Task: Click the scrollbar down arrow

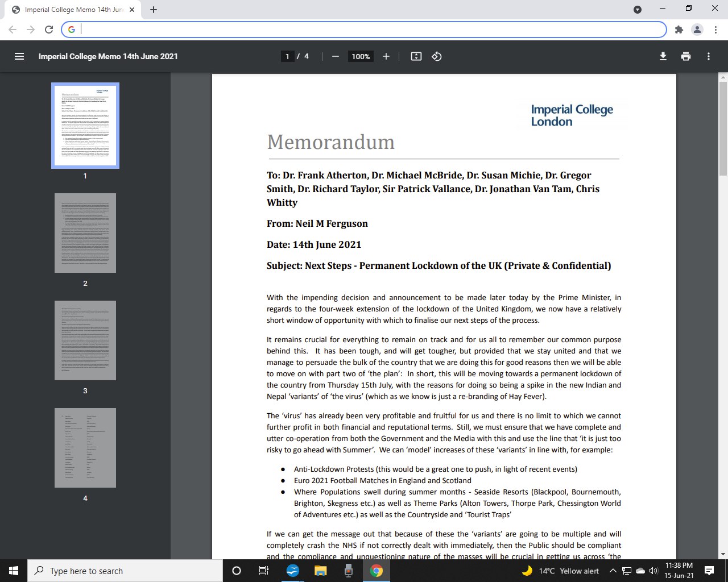Action: click(x=723, y=554)
